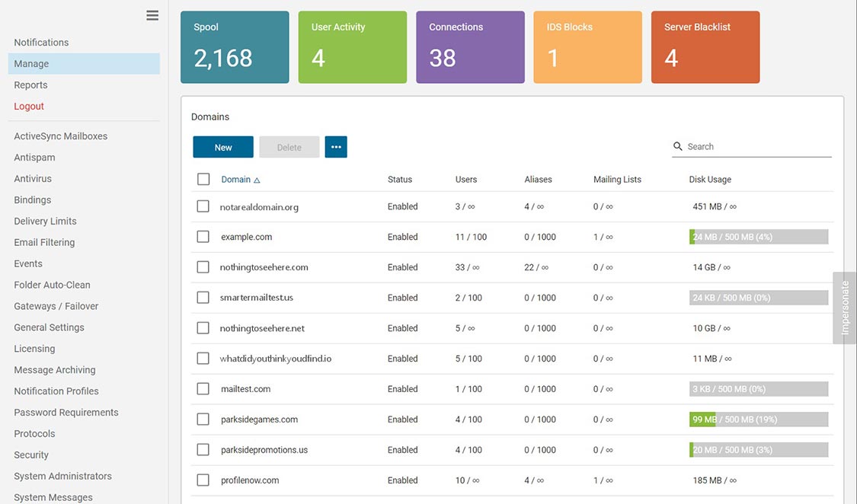Open System Administrators page
Screen dimensions: 857x504
[x=63, y=477]
